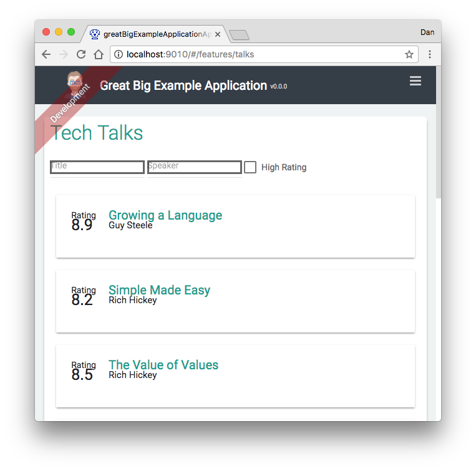
Task: Click the 8.9 rating value
Action: [x=82, y=225]
